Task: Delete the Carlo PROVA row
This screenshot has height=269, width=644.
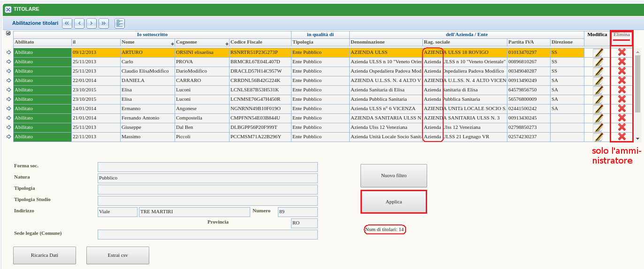Action: click(x=622, y=62)
